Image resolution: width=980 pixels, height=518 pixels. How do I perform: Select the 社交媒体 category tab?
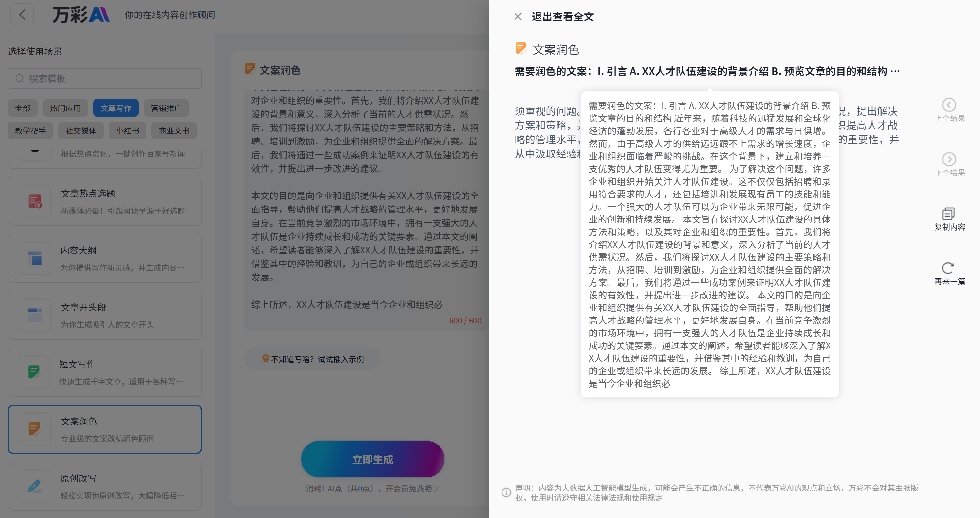point(81,130)
